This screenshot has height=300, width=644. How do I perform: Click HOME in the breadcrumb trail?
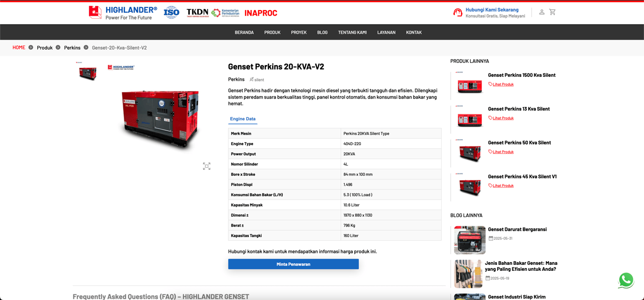(19, 47)
